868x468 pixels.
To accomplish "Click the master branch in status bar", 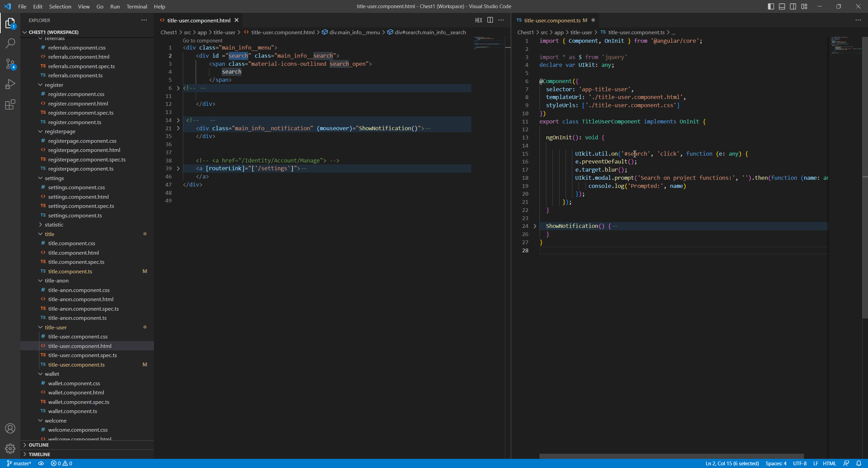I will 19,463.
